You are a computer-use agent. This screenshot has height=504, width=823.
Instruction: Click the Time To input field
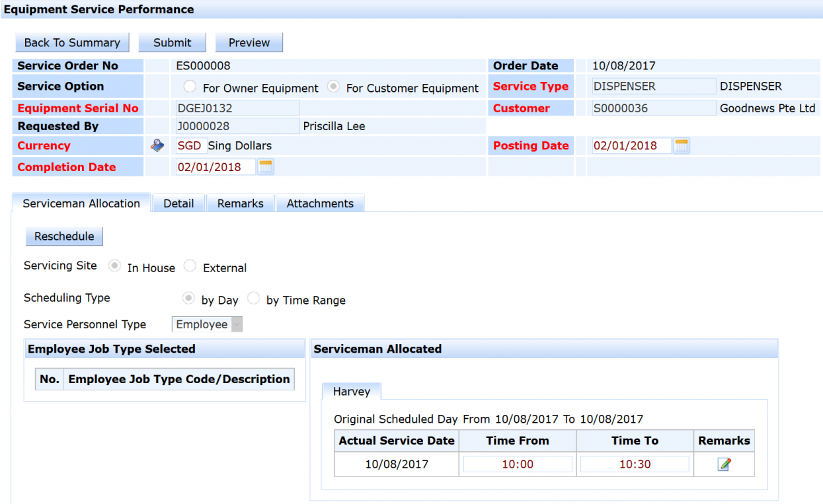(635, 464)
